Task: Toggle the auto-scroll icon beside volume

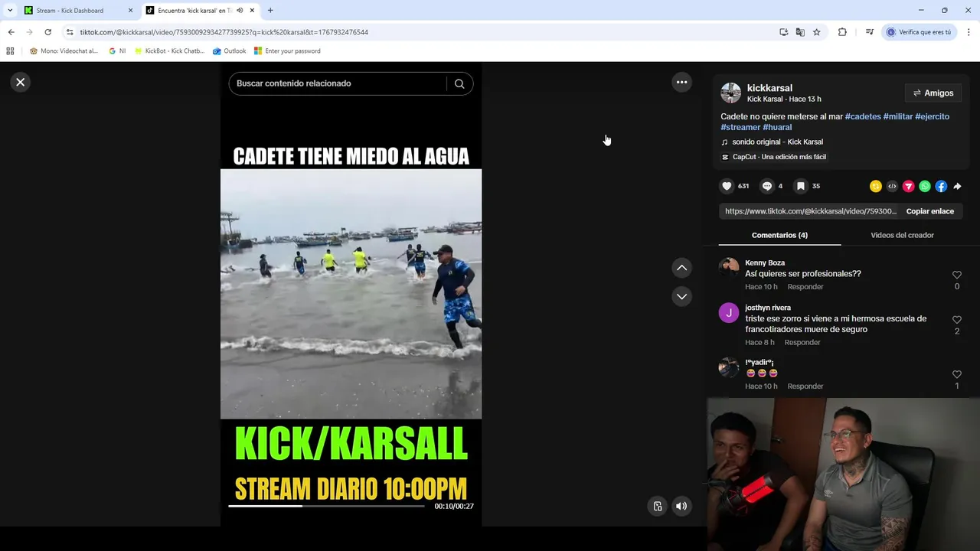Action: (658, 506)
